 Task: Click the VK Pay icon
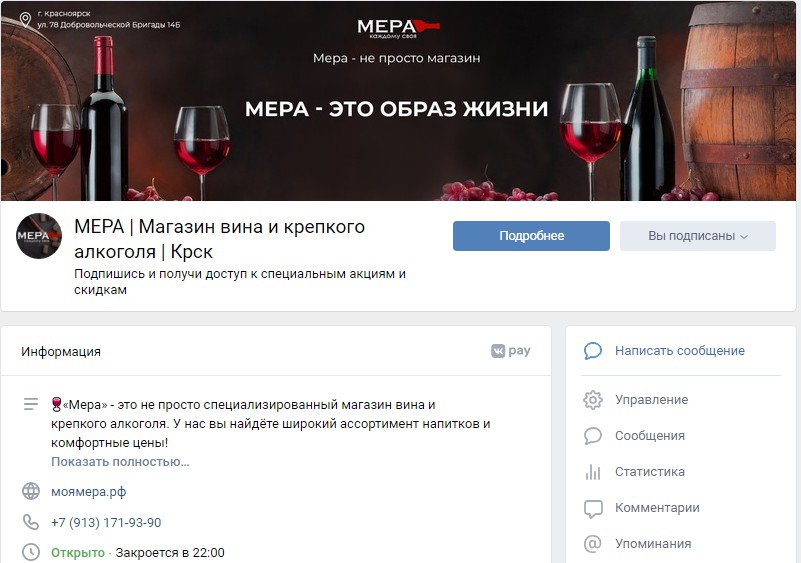[x=510, y=351]
